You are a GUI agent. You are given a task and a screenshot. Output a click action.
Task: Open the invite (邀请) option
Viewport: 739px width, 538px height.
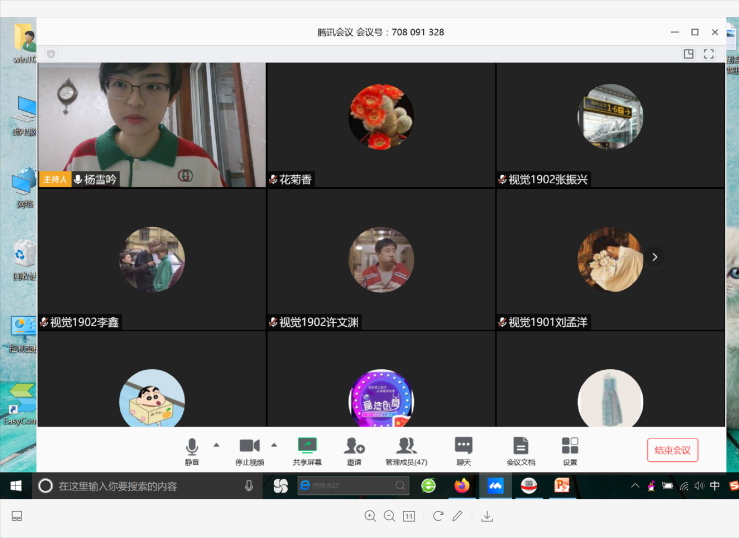pos(355,449)
